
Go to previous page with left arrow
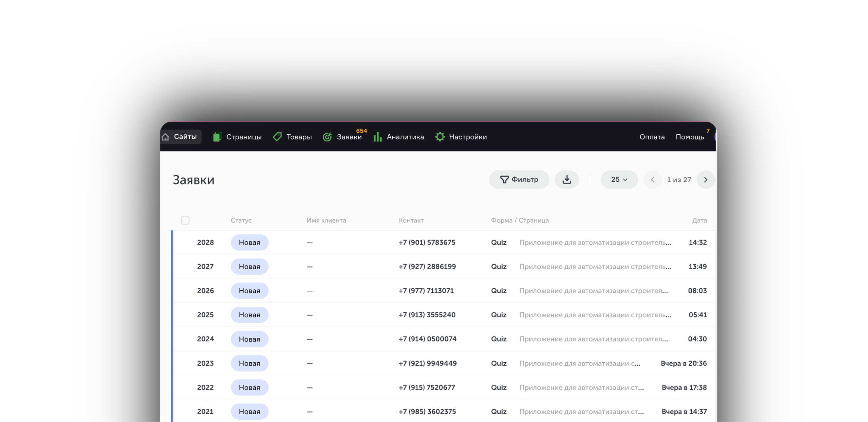(x=652, y=179)
